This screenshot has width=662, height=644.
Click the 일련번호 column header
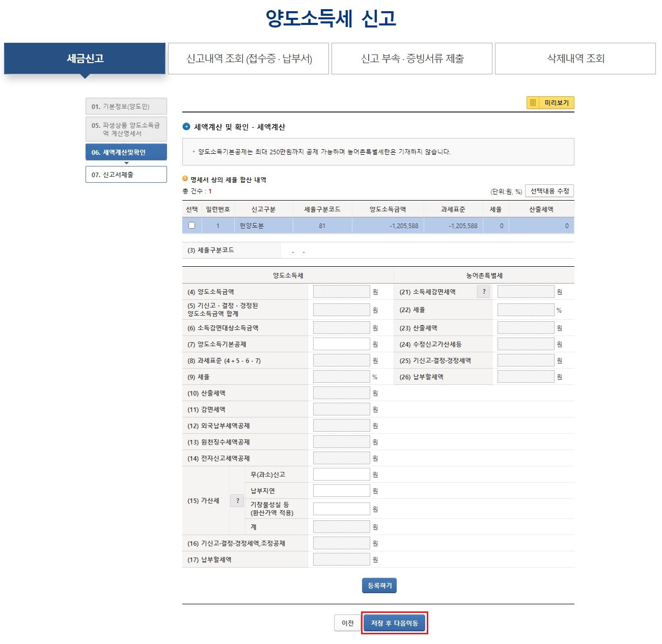click(218, 209)
